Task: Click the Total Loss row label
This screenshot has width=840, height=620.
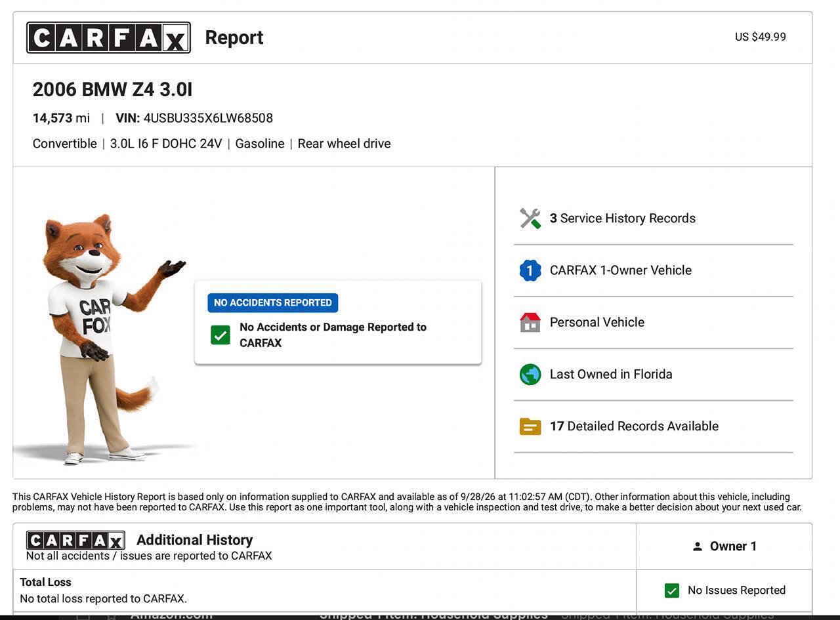Action: click(45, 582)
